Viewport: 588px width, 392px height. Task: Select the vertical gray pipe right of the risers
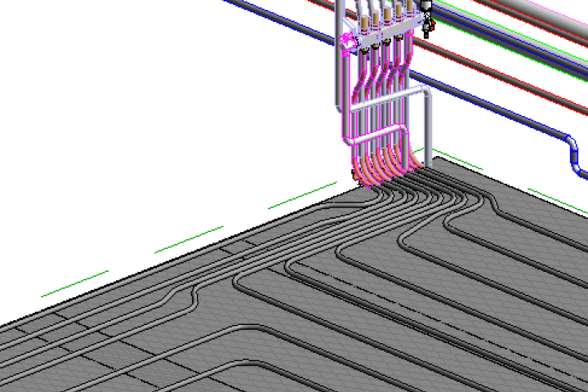428,129
